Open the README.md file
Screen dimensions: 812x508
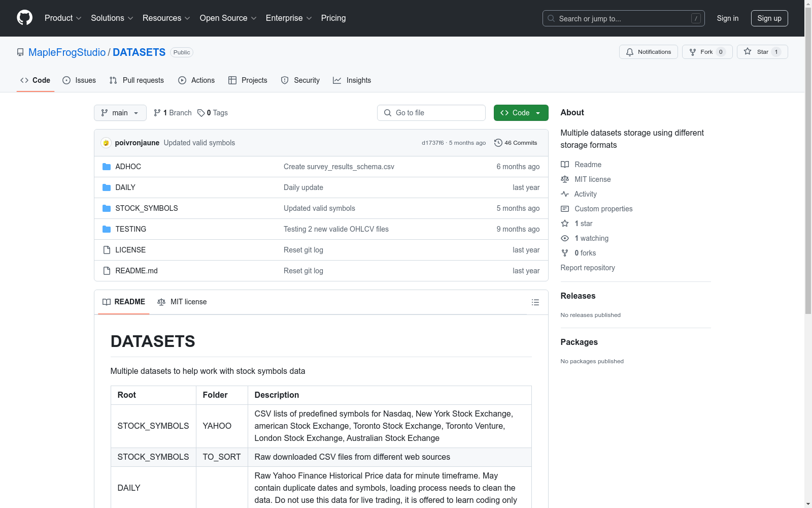[x=137, y=271]
